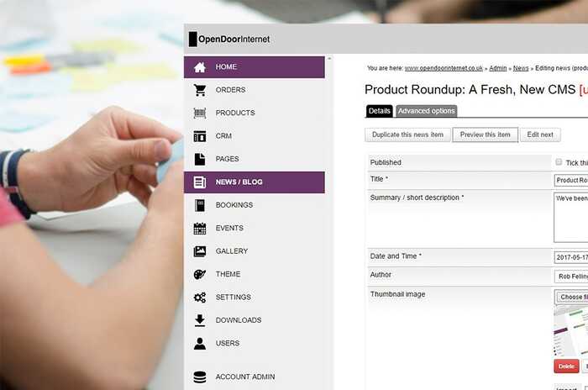This screenshot has height=390, width=588.
Task: Select the Details tab
Action: coord(380,111)
